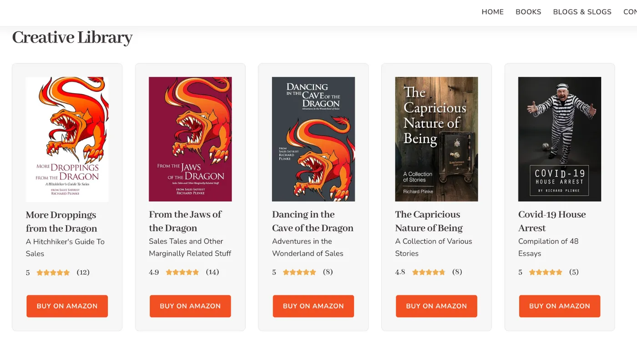Buy Dancing in the Cave on Amazon
This screenshot has height=364, width=637.
313,306
